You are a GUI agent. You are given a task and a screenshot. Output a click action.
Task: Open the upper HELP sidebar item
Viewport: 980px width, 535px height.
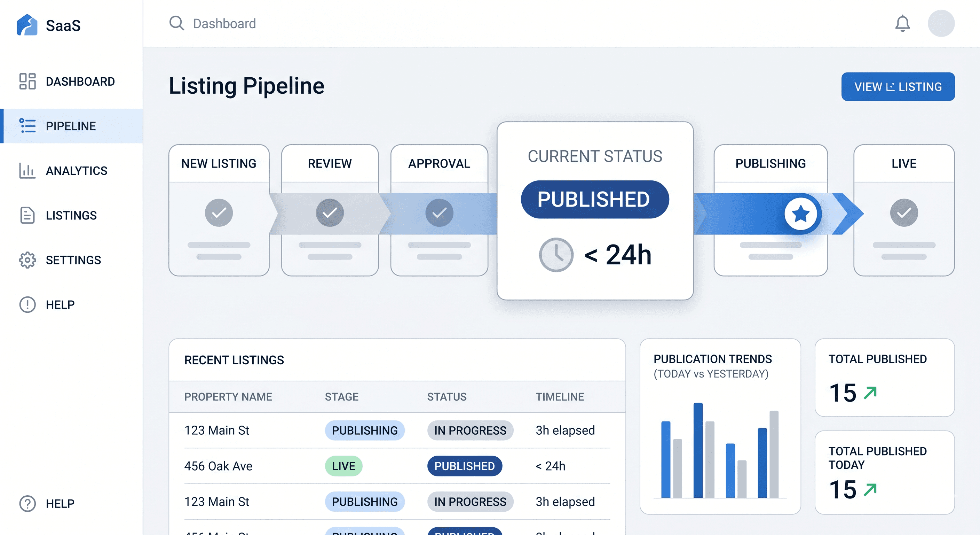click(x=71, y=305)
